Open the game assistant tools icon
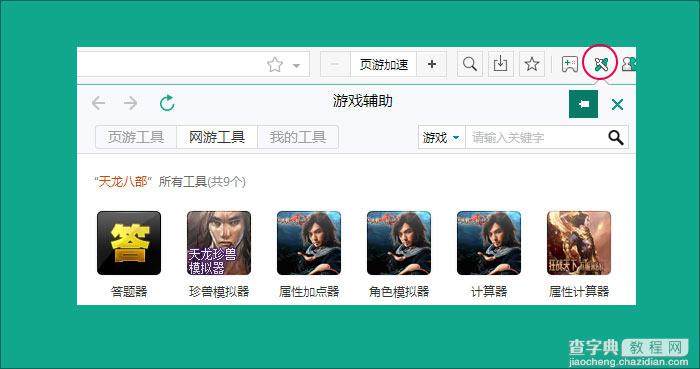700x369 pixels. [x=601, y=65]
